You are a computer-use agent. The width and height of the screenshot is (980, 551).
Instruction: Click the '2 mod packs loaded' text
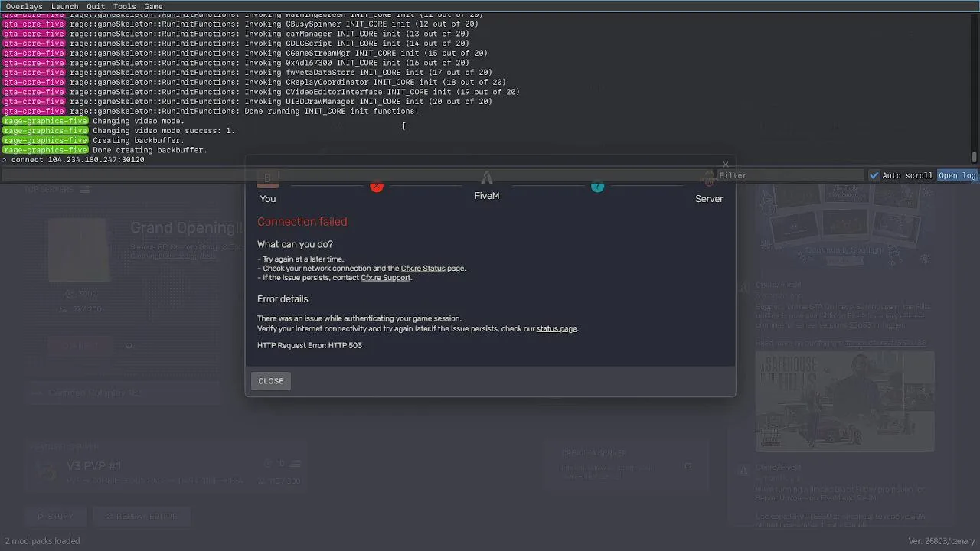[42, 541]
